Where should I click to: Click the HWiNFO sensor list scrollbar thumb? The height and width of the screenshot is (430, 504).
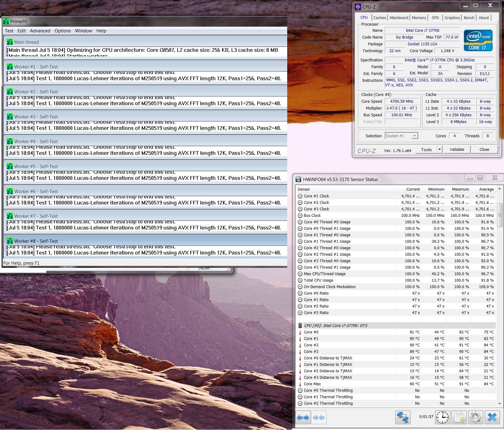pyautogui.click(x=500, y=215)
